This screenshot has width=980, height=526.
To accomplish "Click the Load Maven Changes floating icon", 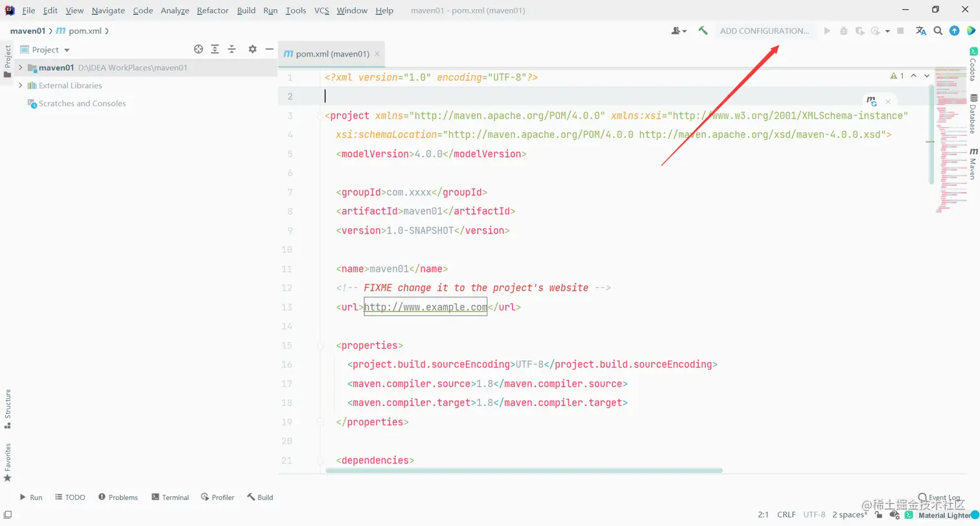I will click(872, 101).
